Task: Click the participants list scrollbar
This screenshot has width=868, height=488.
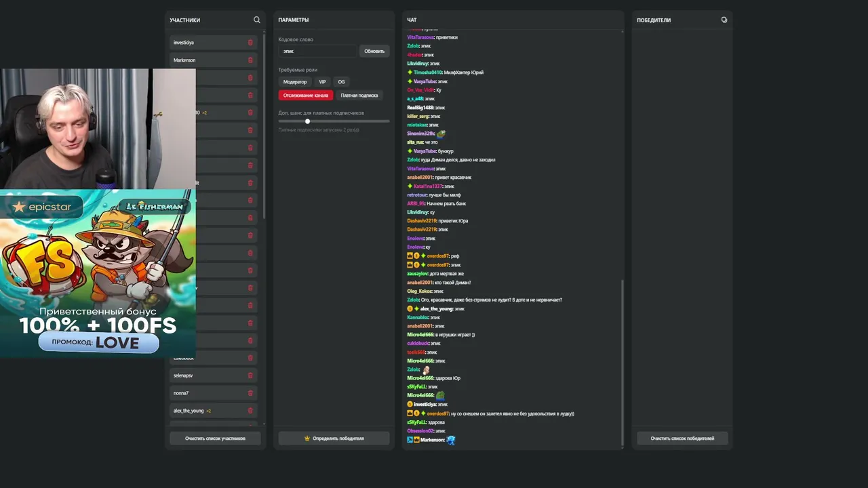Action: click(264, 126)
